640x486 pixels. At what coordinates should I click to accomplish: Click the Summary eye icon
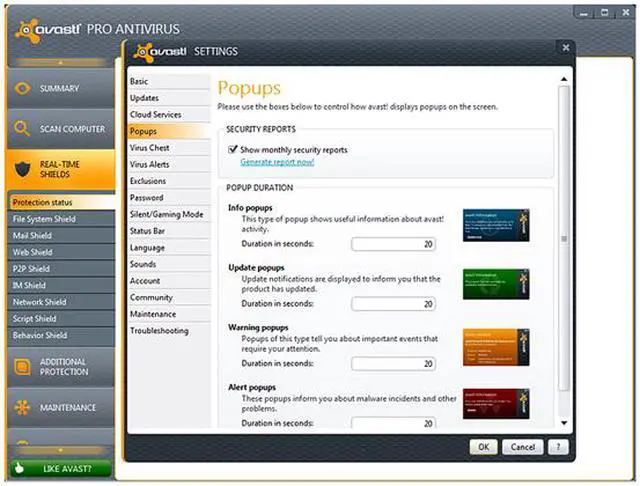tap(22, 88)
